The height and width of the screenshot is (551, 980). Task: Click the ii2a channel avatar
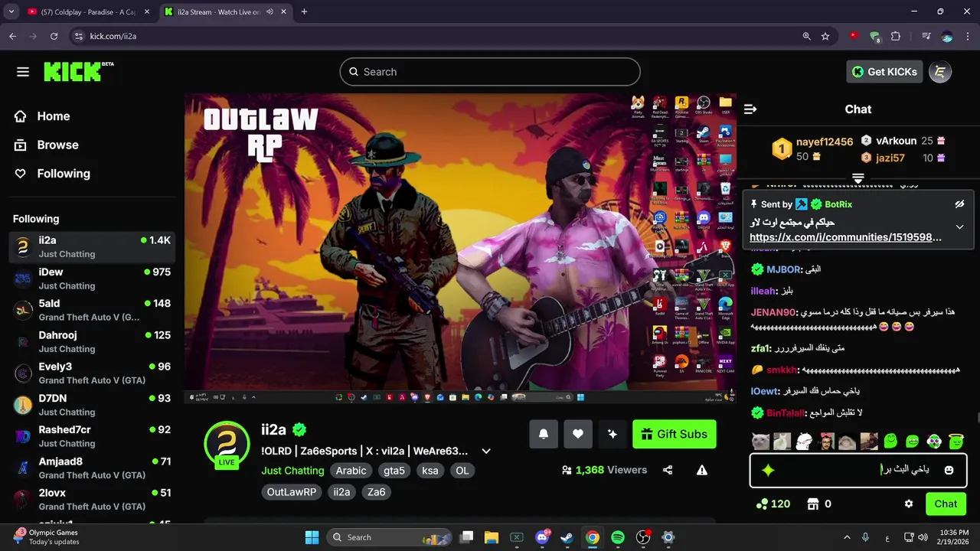click(227, 443)
